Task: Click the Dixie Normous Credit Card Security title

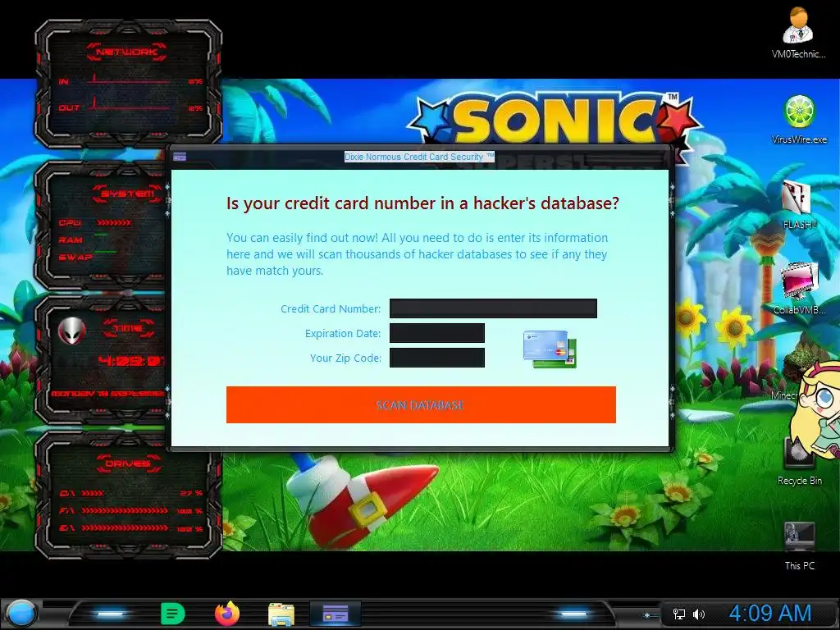Action: 419,157
